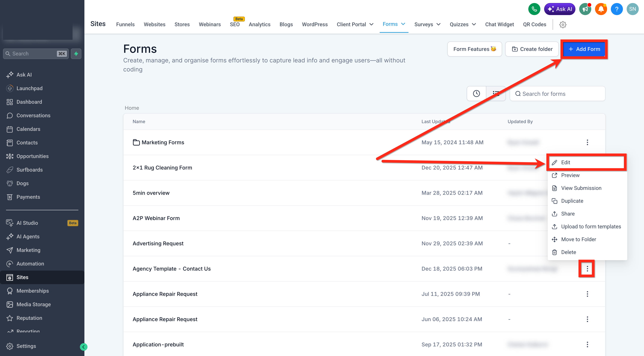Open the megaphone announcements icon
The height and width of the screenshot is (356, 644).
point(585,9)
